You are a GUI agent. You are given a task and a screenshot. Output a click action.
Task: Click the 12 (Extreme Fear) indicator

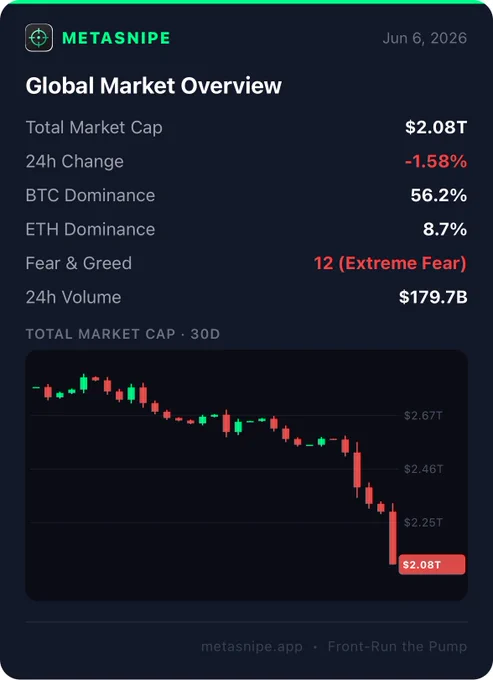[390, 263]
